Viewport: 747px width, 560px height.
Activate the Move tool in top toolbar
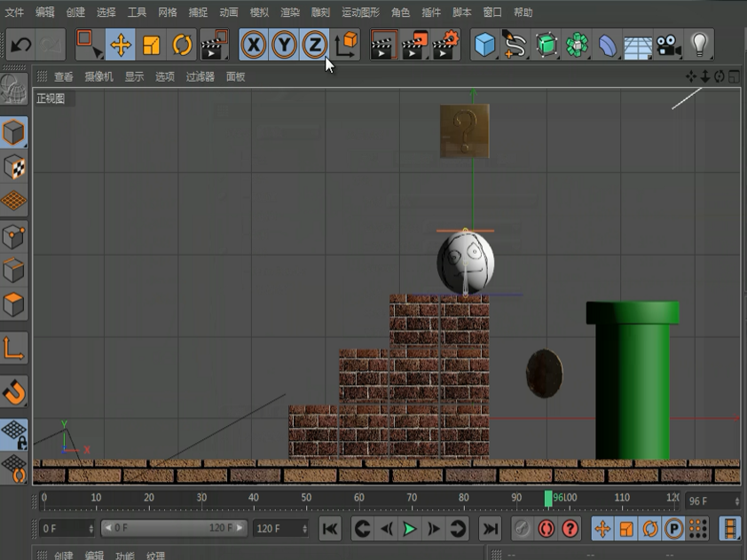(121, 44)
